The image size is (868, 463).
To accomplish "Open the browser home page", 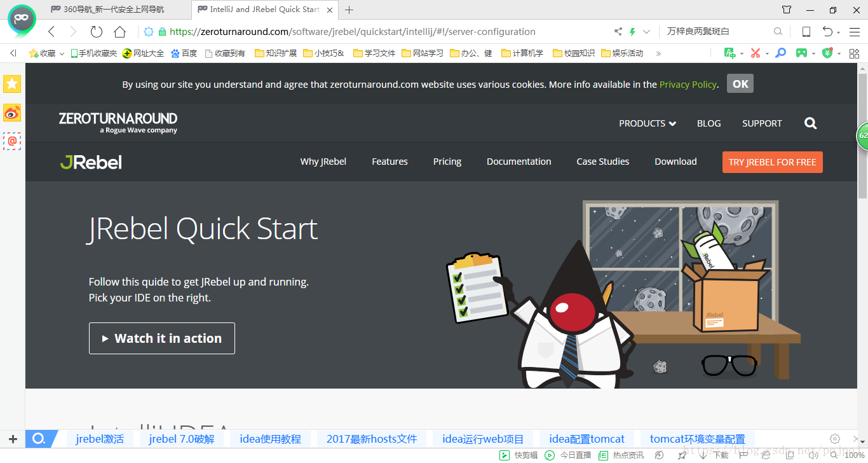I will point(119,32).
